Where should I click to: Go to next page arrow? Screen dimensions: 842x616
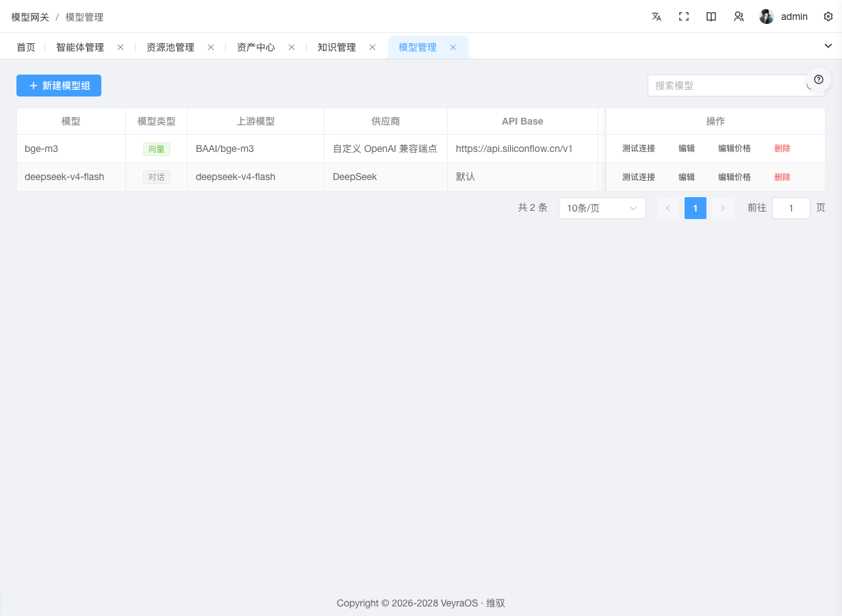723,208
